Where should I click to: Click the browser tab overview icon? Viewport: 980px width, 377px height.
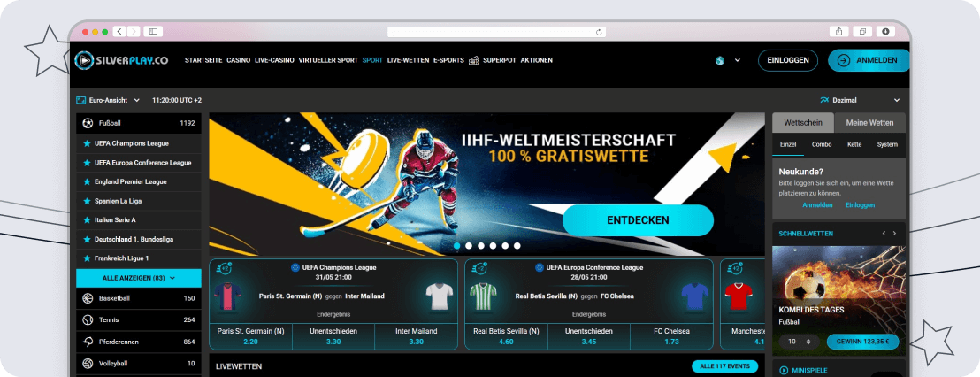862,31
